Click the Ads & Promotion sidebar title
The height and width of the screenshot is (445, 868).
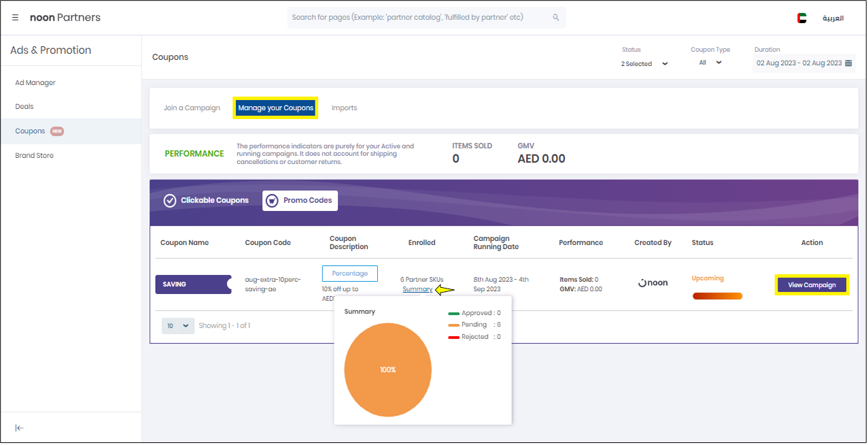51,50
